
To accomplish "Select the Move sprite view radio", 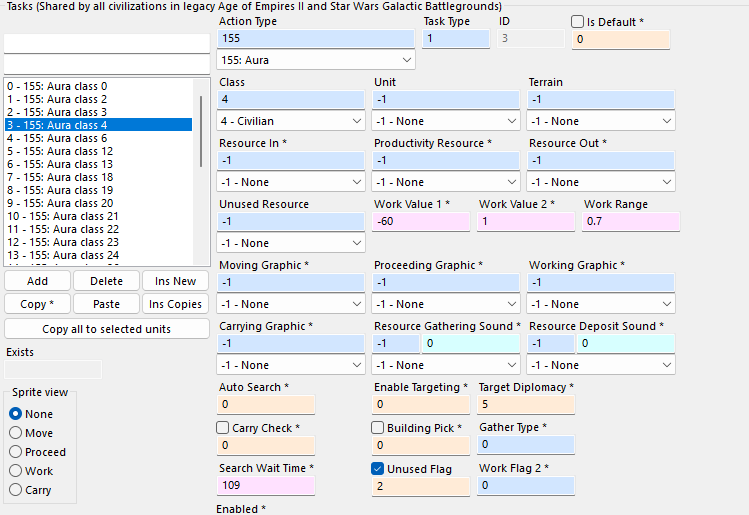I will [x=15, y=433].
